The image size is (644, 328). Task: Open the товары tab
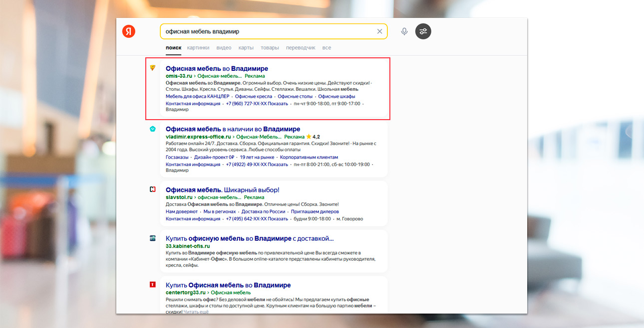click(270, 48)
